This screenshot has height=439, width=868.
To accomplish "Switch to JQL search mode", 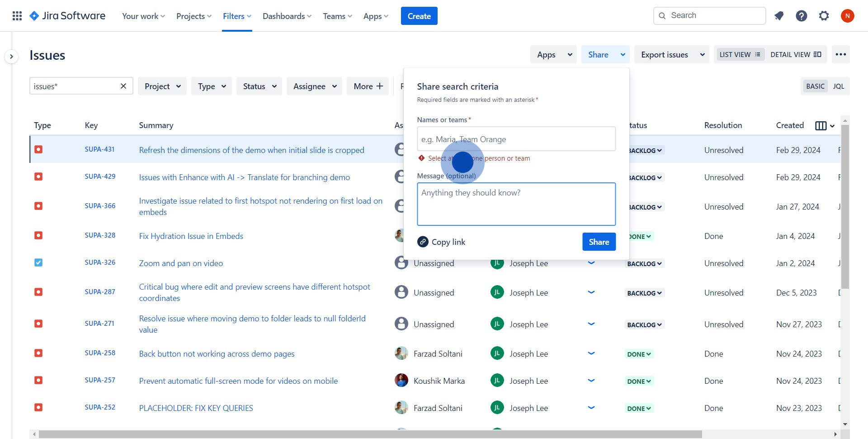I will pyautogui.click(x=838, y=86).
